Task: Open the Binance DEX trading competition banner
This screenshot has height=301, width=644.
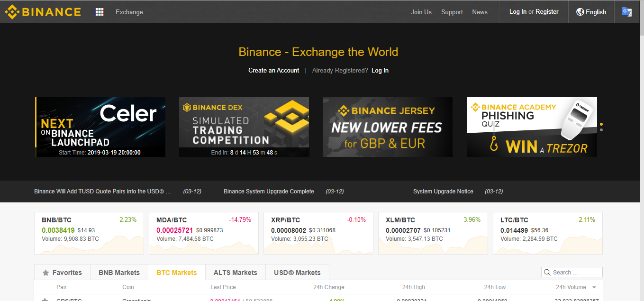Action: pos(244,127)
